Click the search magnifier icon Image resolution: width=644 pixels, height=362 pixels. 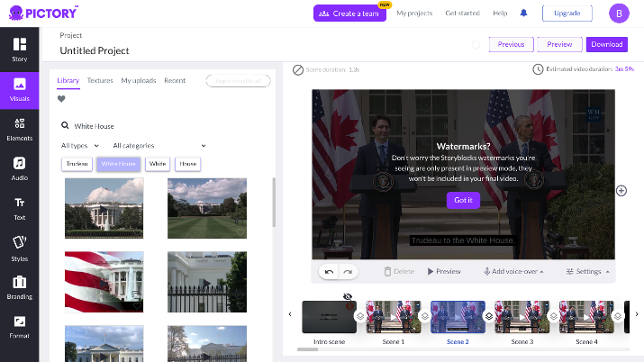tap(65, 125)
